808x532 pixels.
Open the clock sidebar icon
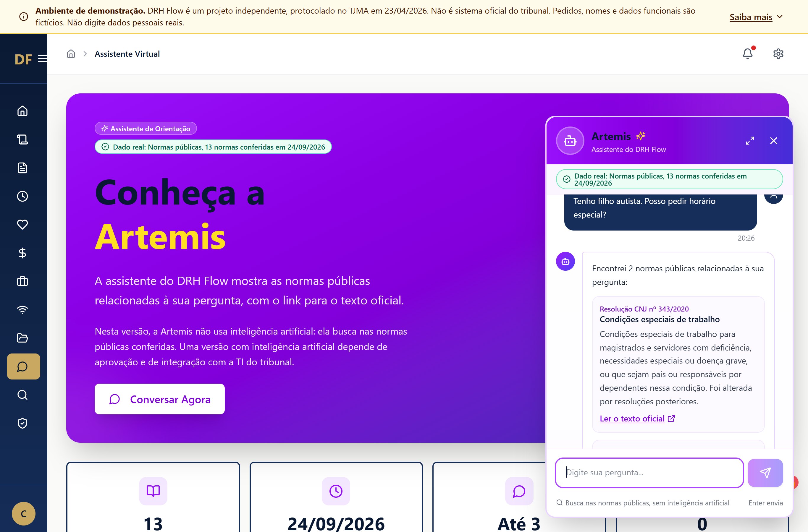(22, 196)
